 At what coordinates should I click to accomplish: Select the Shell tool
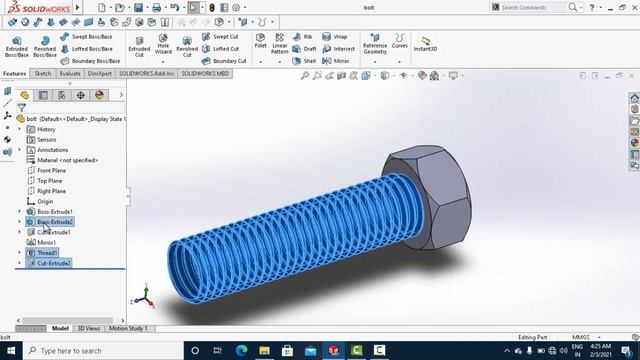tap(304, 61)
